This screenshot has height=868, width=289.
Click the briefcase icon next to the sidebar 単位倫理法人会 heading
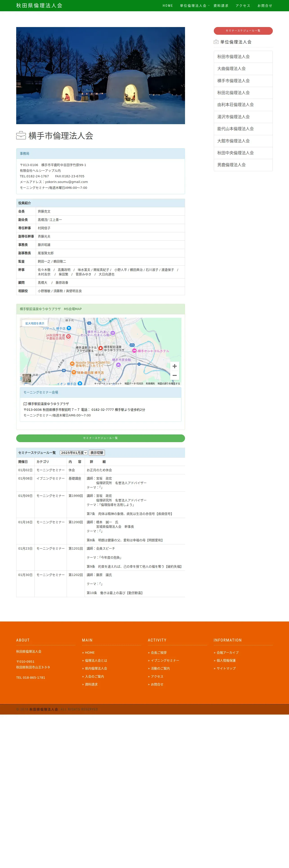pos(216,42)
